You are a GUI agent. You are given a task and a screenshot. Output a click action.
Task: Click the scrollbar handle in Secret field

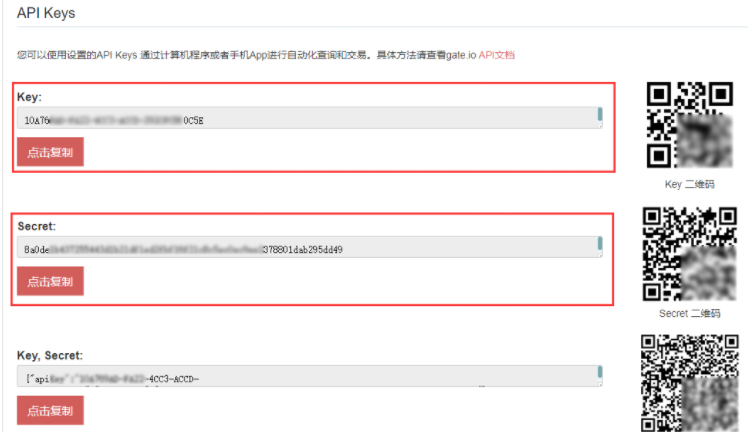(x=600, y=244)
